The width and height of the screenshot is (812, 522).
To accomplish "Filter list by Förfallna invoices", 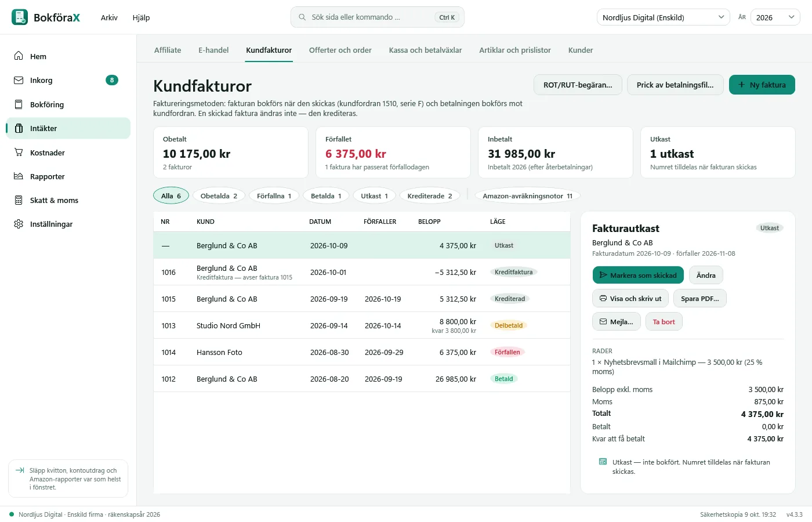I will (x=274, y=196).
